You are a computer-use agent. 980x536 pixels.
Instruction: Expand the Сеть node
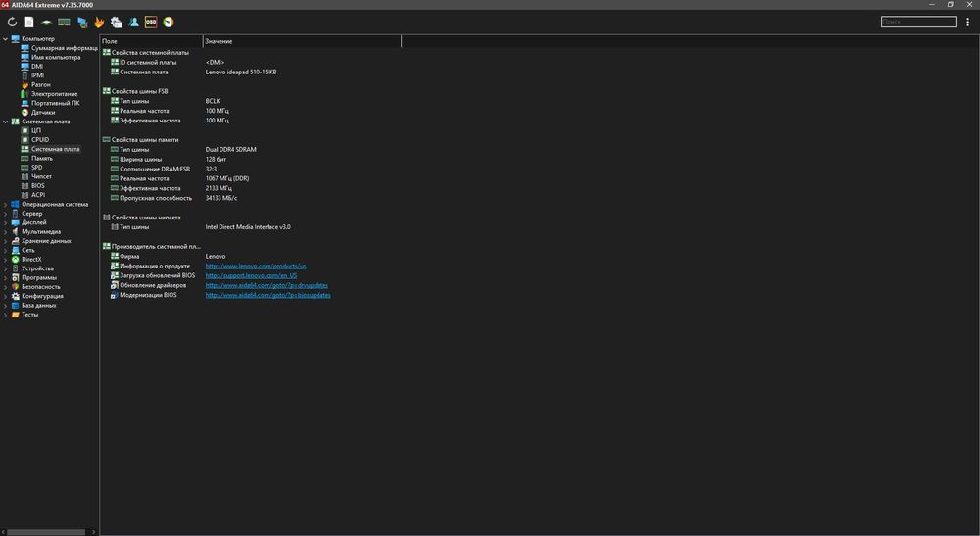point(6,250)
